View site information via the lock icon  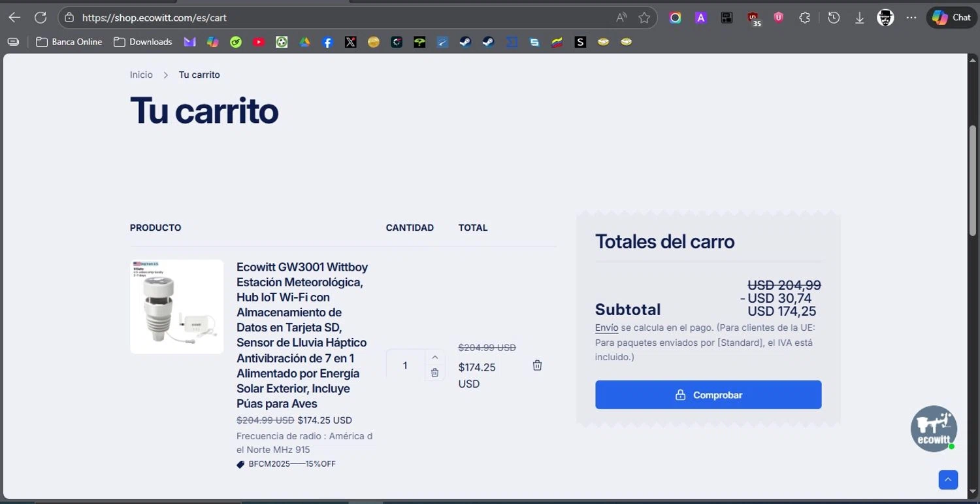pyautogui.click(x=69, y=18)
